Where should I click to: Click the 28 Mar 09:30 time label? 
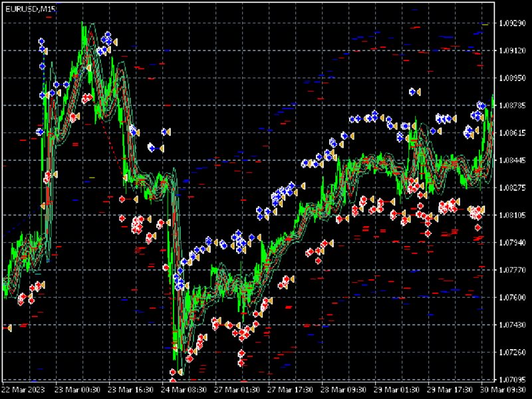(344, 390)
